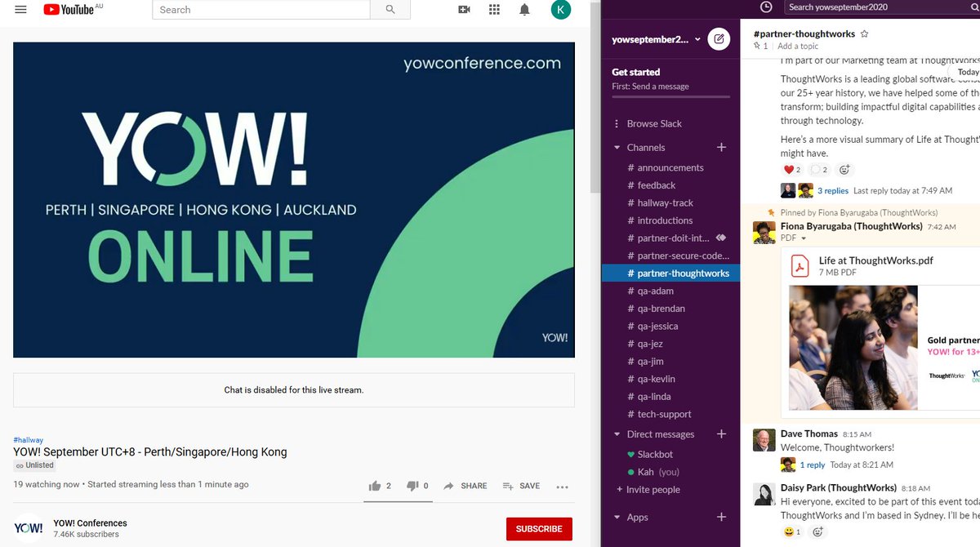The image size is (980, 547).
Task: Save the video to a playlist
Action: click(x=521, y=486)
